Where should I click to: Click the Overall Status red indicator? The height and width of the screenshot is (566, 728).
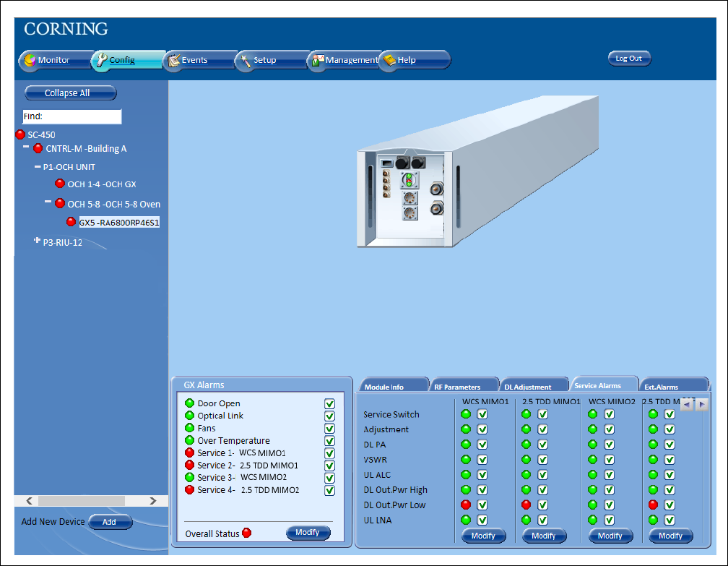[247, 533]
